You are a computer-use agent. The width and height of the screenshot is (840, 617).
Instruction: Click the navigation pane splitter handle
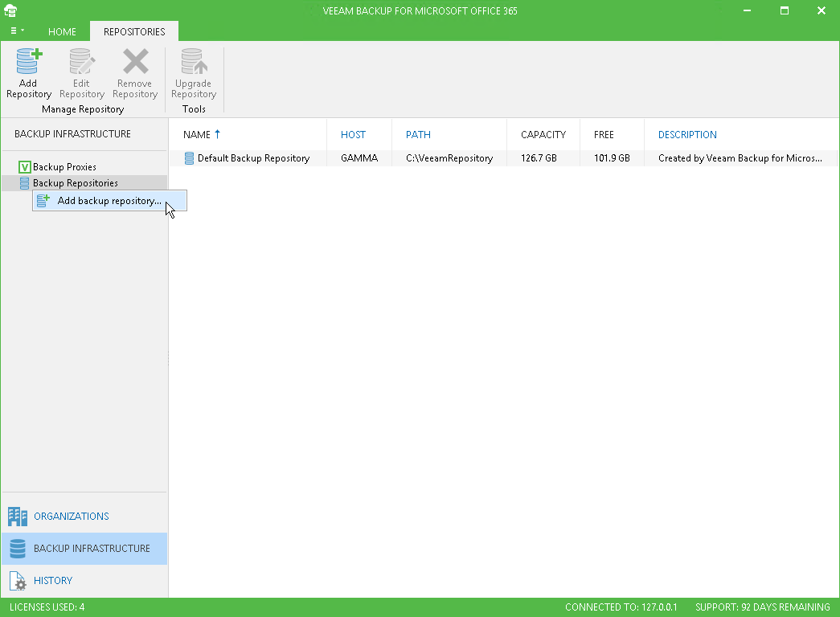(x=168, y=358)
